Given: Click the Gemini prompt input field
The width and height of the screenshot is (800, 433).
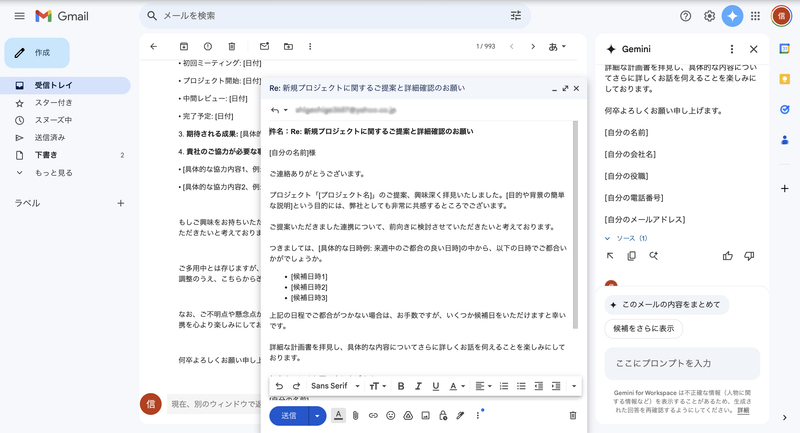Looking at the screenshot, I should coord(682,363).
